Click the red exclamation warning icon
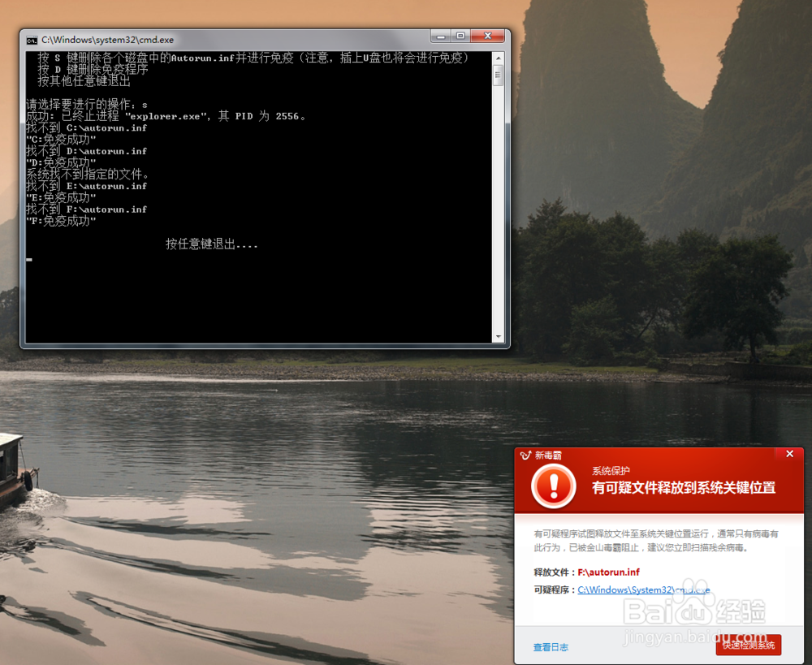Screen dimensions: 812x665 [x=554, y=486]
